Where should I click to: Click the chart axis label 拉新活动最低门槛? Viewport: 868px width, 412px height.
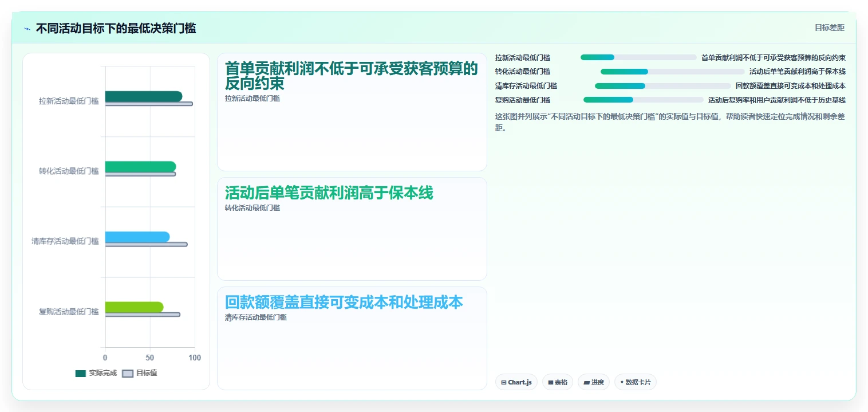point(69,101)
